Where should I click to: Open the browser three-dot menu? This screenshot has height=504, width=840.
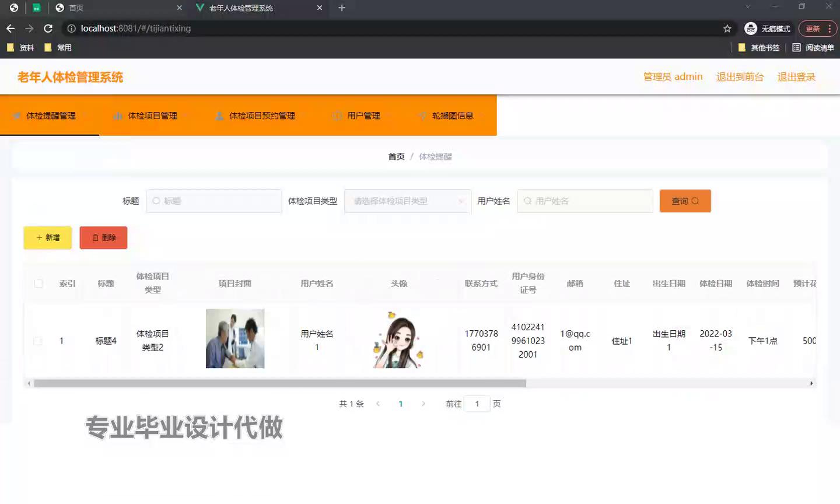coord(829,29)
